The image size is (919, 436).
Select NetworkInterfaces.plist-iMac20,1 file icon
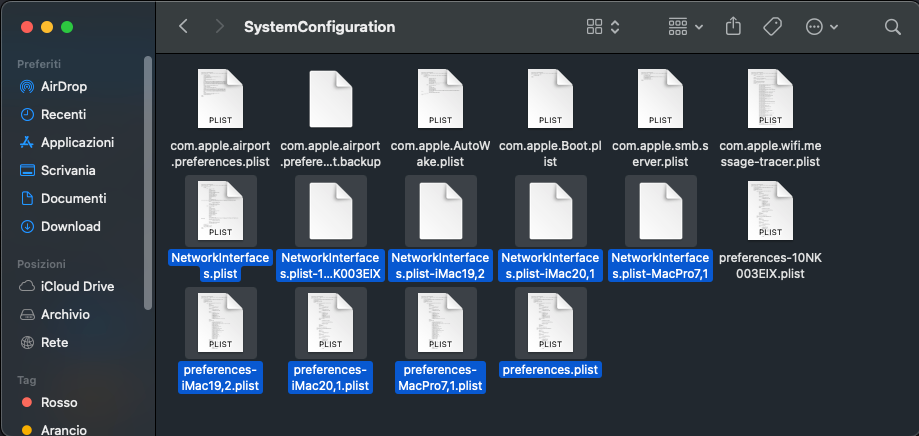point(550,210)
